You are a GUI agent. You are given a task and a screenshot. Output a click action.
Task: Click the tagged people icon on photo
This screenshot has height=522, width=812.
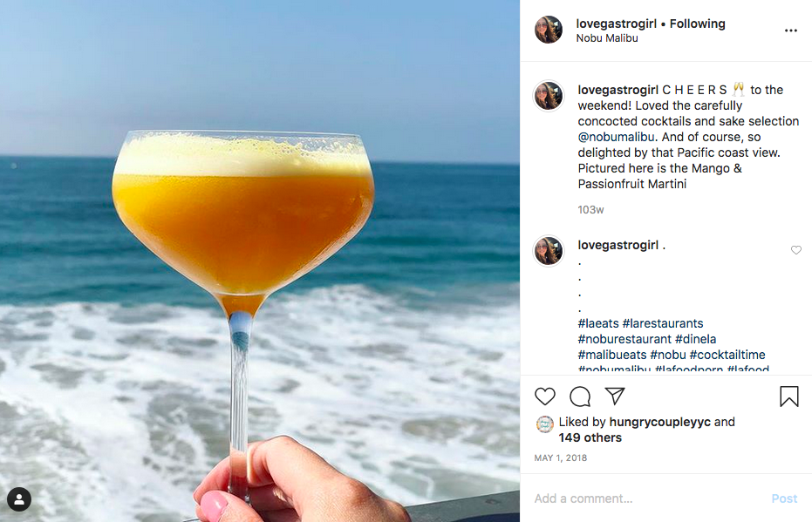coord(19,499)
